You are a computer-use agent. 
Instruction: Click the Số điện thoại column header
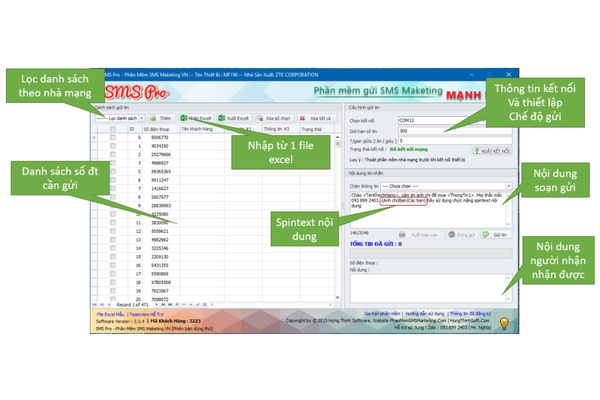pos(157,129)
